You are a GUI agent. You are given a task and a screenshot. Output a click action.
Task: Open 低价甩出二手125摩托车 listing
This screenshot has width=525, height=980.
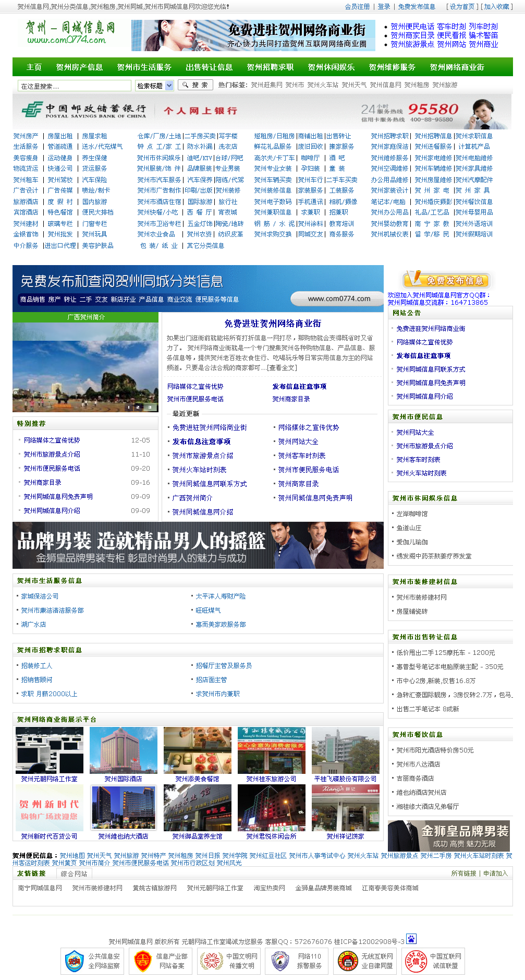(446, 653)
